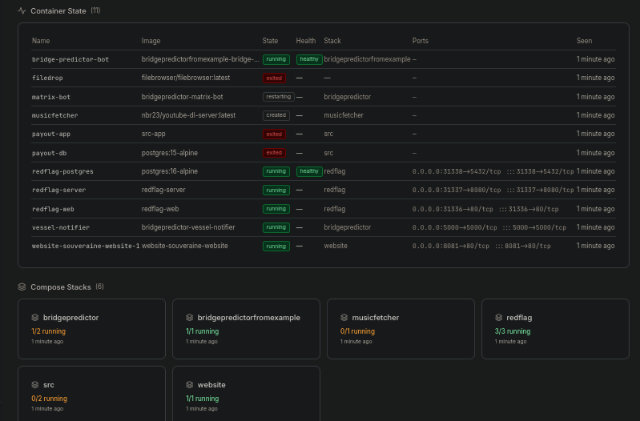Select the musicfetcher container name in table

coord(55,116)
